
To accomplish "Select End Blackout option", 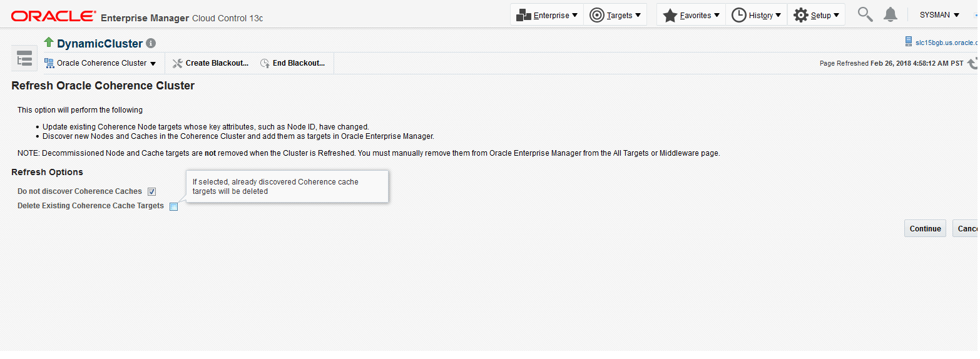I will click(x=293, y=63).
